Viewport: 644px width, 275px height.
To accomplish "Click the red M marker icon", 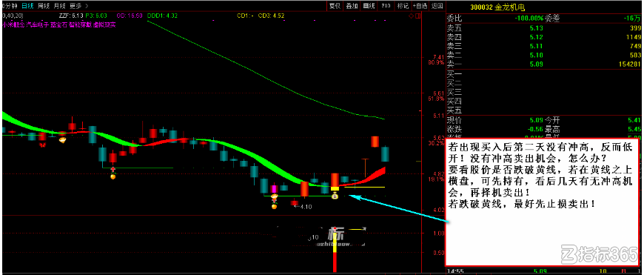I will click(x=42, y=145).
